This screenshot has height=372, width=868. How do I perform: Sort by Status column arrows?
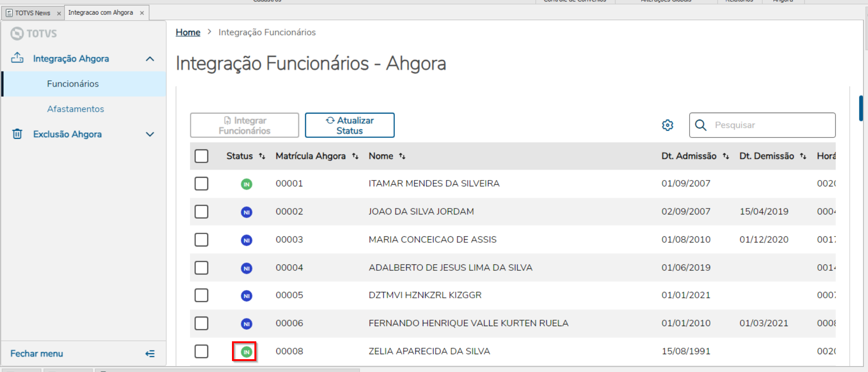pos(262,156)
